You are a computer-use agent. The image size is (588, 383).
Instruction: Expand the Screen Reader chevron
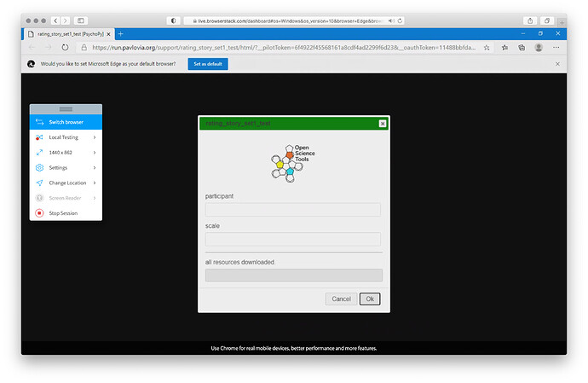click(x=95, y=198)
